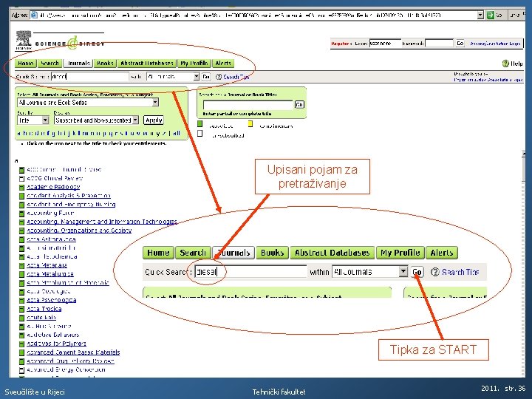Open the small Quick Search 'within' dropdown
The height and width of the screenshot is (399, 532).
197,77
